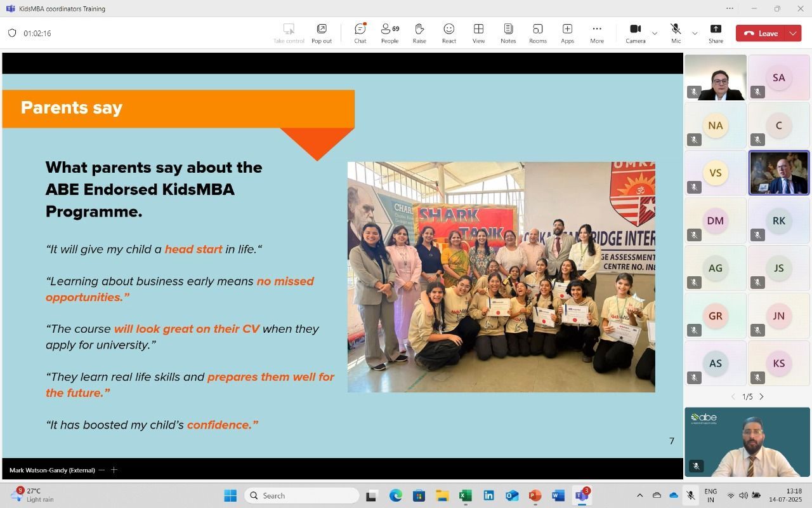The width and height of the screenshot is (812, 508).
Task: Click the OneDrive cloud tray icon
Action: pos(674,495)
